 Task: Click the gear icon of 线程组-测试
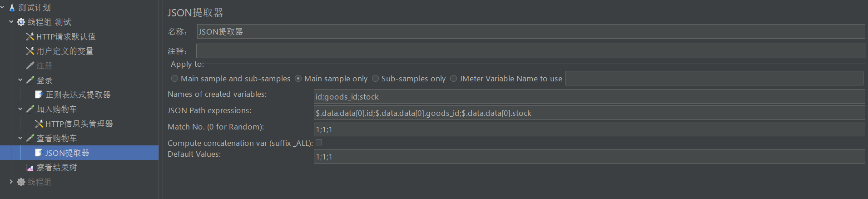[x=21, y=22]
